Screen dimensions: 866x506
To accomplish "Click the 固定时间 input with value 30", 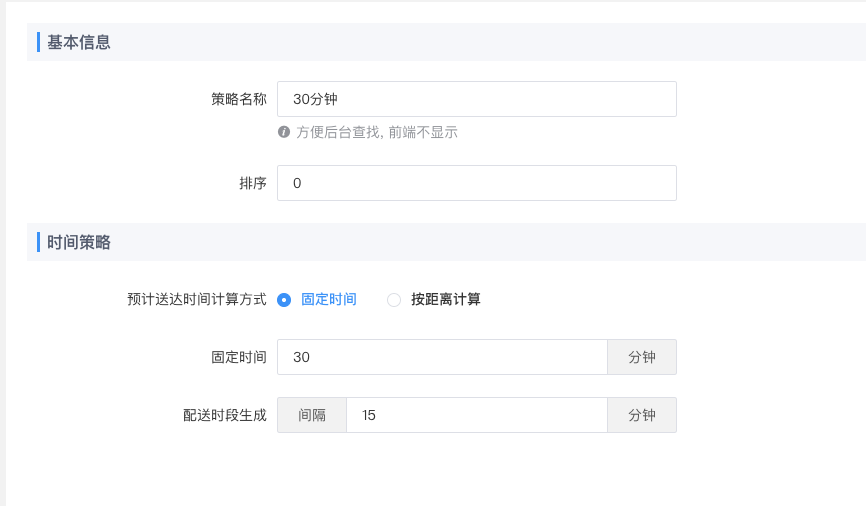I will 441,357.
